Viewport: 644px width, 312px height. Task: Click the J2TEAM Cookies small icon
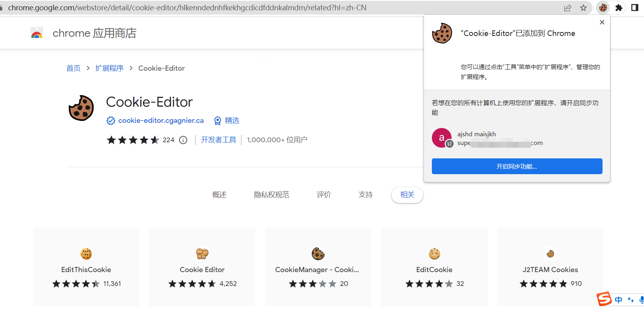click(x=550, y=254)
